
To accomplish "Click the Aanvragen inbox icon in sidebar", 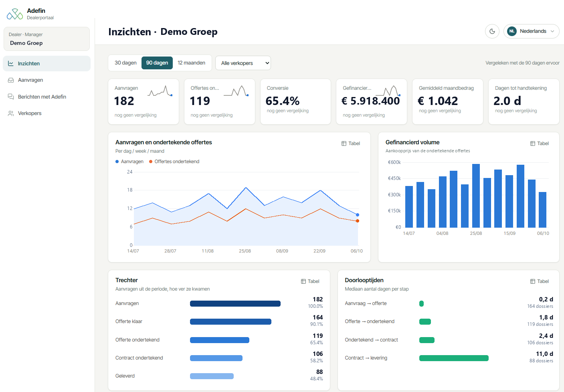I will [x=11, y=80].
